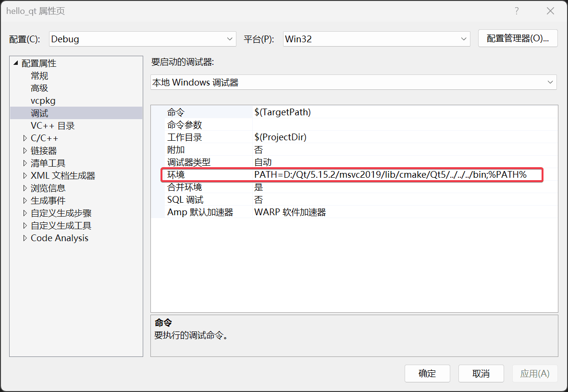This screenshot has height=392, width=568.
Task: Collapse the 配置属性 tree node
Action: coord(16,63)
